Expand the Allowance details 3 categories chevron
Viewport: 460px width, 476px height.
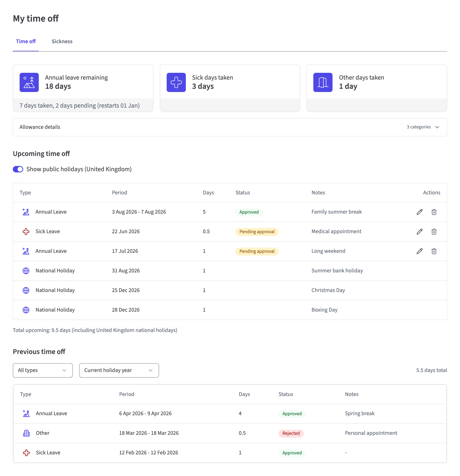(x=437, y=127)
